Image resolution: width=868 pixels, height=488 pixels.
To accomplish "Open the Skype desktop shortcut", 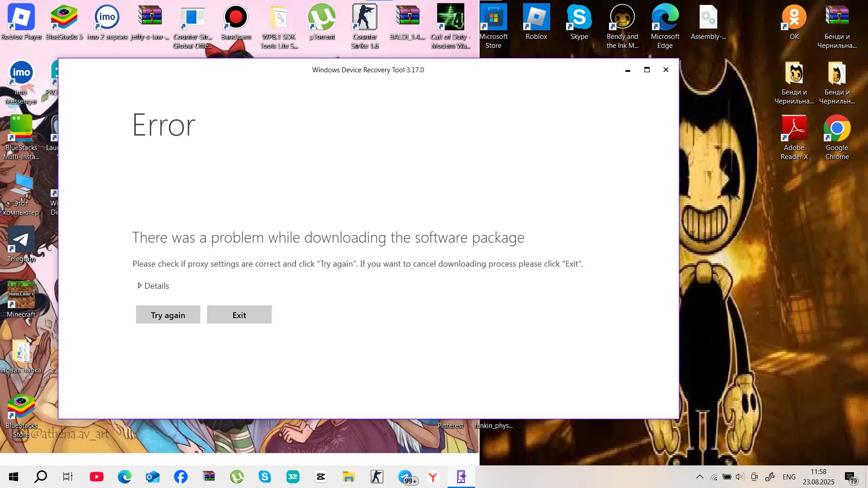I will pyautogui.click(x=579, y=23).
